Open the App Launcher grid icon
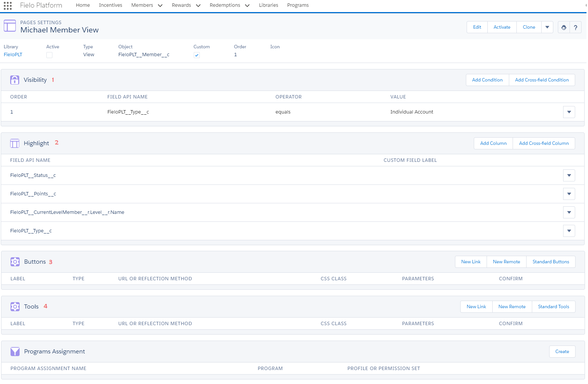 coord(8,6)
